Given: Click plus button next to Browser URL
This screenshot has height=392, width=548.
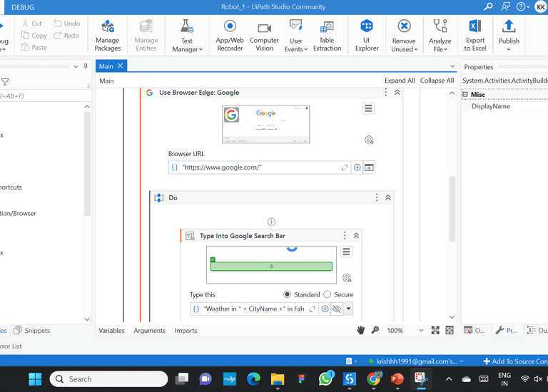Looking at the screenshot, I should tap(357, 167).
